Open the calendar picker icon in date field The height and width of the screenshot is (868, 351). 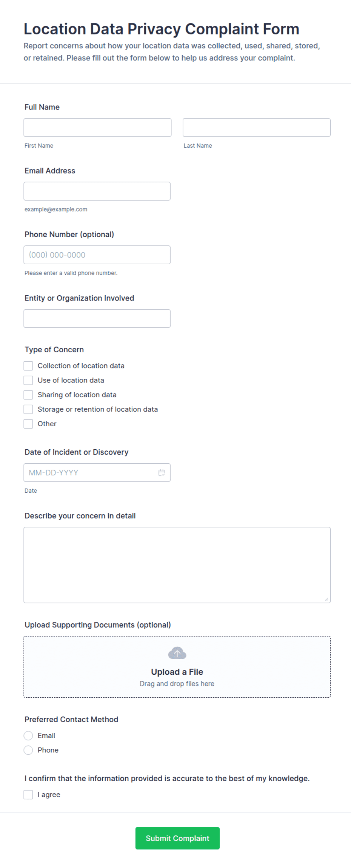(x=162, y=472)
